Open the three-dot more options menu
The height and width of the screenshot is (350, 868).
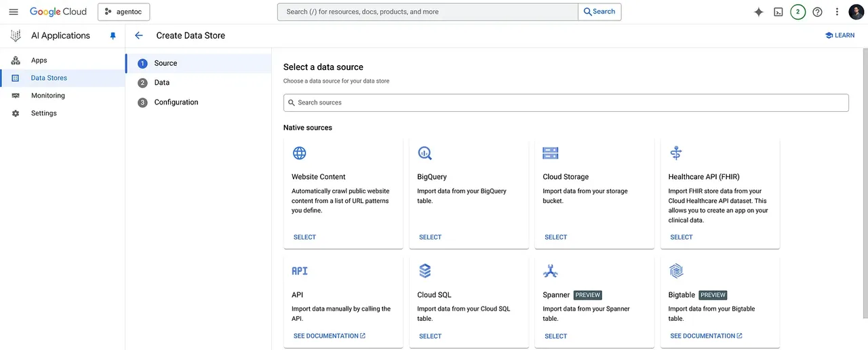837,12
